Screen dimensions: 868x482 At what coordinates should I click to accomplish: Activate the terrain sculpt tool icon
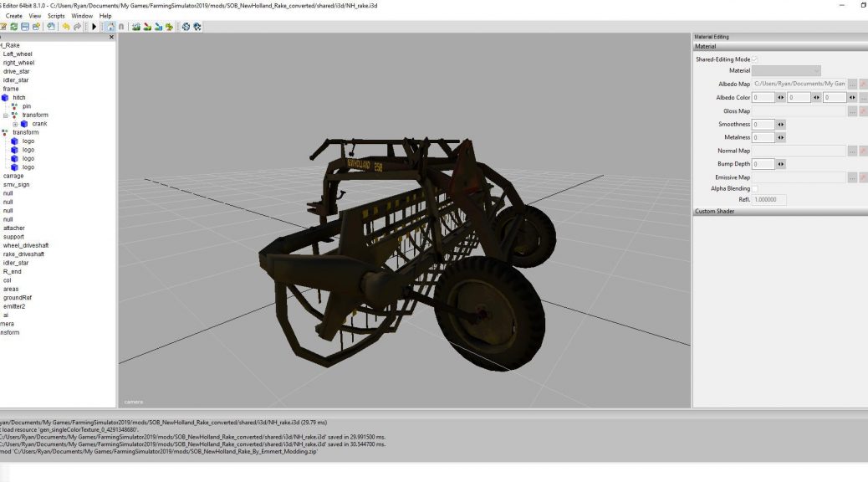click(136, 27)
